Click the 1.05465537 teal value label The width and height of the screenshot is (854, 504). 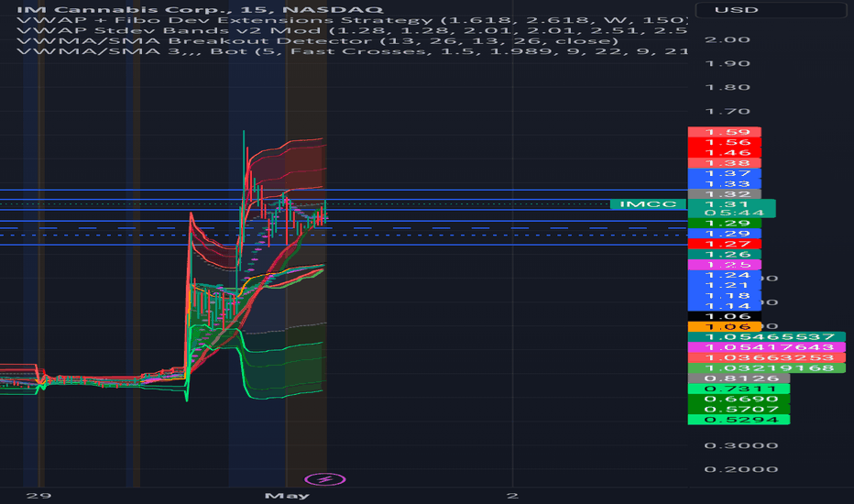(x=767, y=336)
